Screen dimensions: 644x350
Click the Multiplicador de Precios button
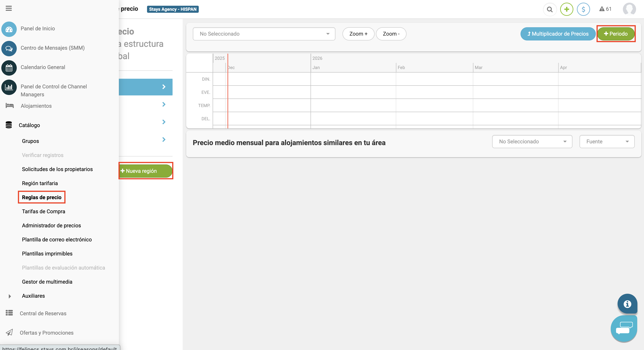point(558,34)
